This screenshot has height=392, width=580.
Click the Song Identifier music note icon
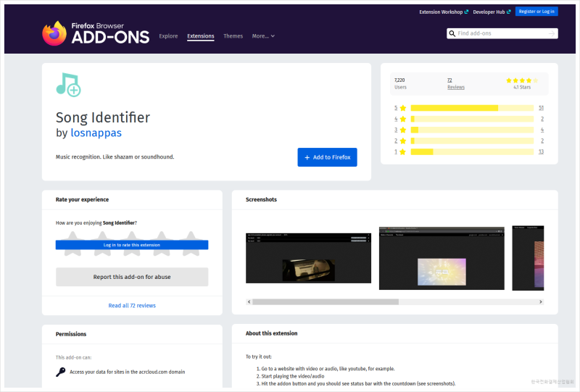pyautogui.click(x=68, y=85)
